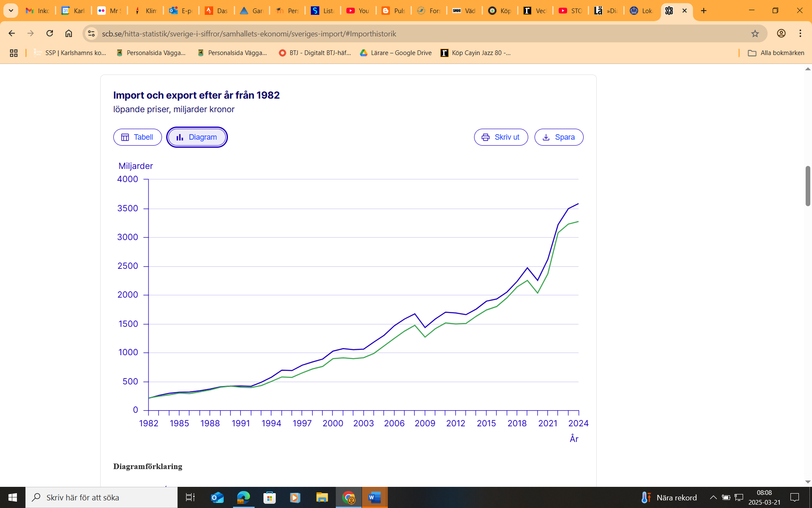Click the Skriv ut button
This screenshot has height=508, width=812.
tap(501, 137)
